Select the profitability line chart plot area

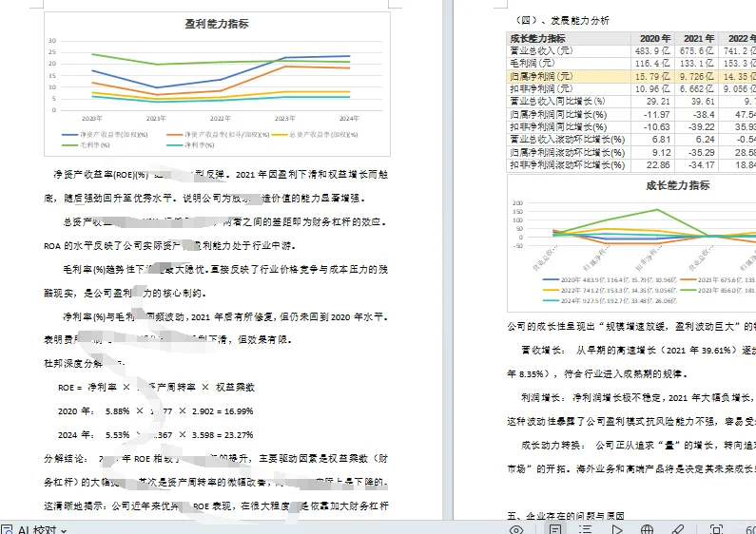click(x=221, y=76)
